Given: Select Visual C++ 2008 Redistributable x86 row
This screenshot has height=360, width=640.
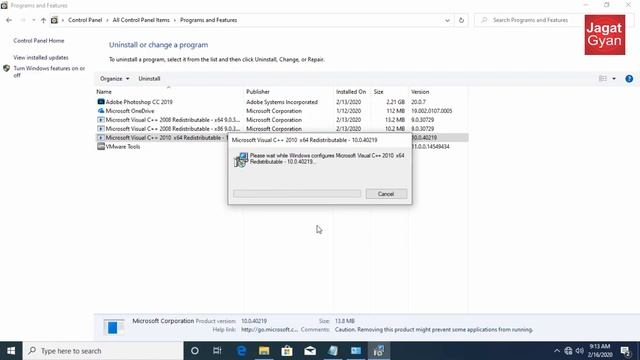Looking at the screenshot, I should point(282,129).
